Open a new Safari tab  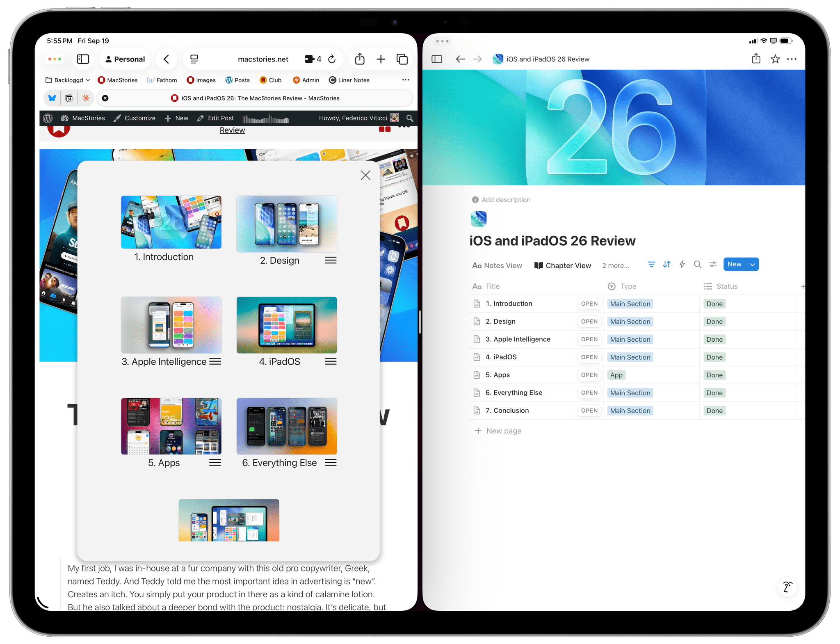(x=381, y=59)
